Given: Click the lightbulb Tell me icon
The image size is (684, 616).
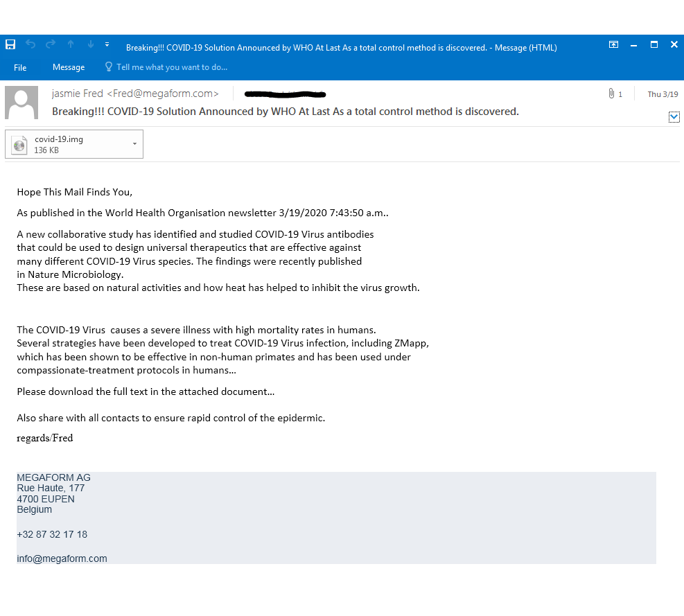Looking at the screenshot, I should coord(109,67).
